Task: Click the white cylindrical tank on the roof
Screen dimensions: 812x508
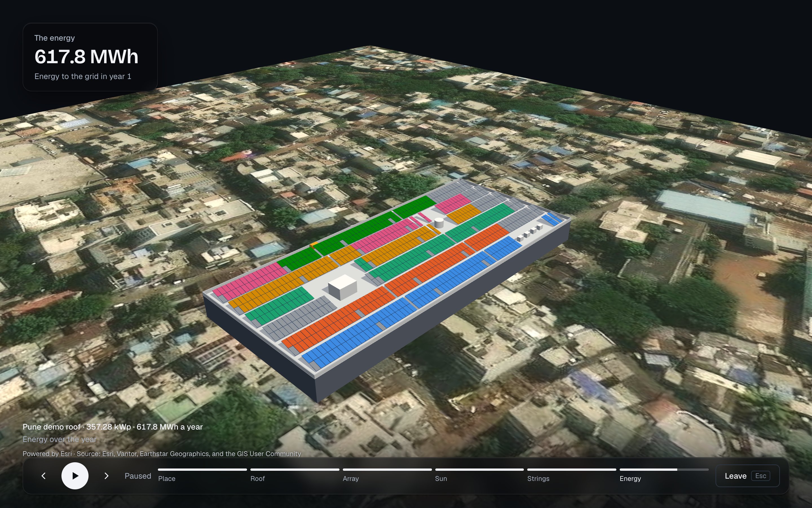Action: tap(438, 222)
